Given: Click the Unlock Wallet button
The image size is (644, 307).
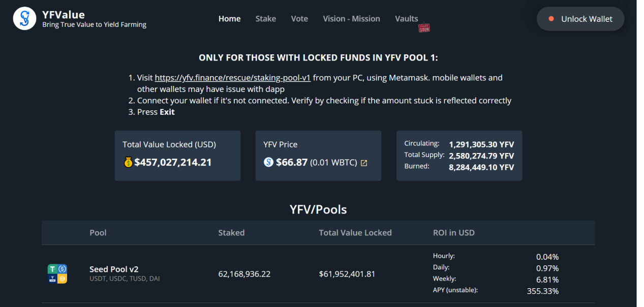Looking at the screenshot, I should tap(580, 19).
